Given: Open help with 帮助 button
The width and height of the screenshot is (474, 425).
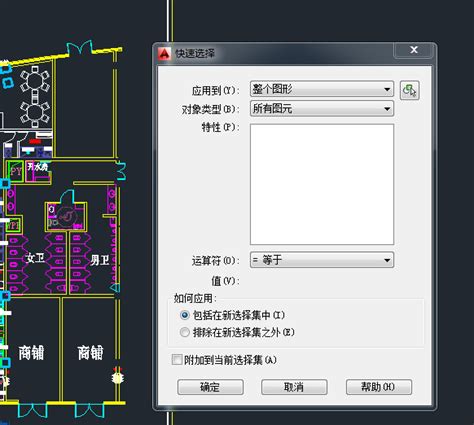Looking at the screenshot, I should [379, 387].
